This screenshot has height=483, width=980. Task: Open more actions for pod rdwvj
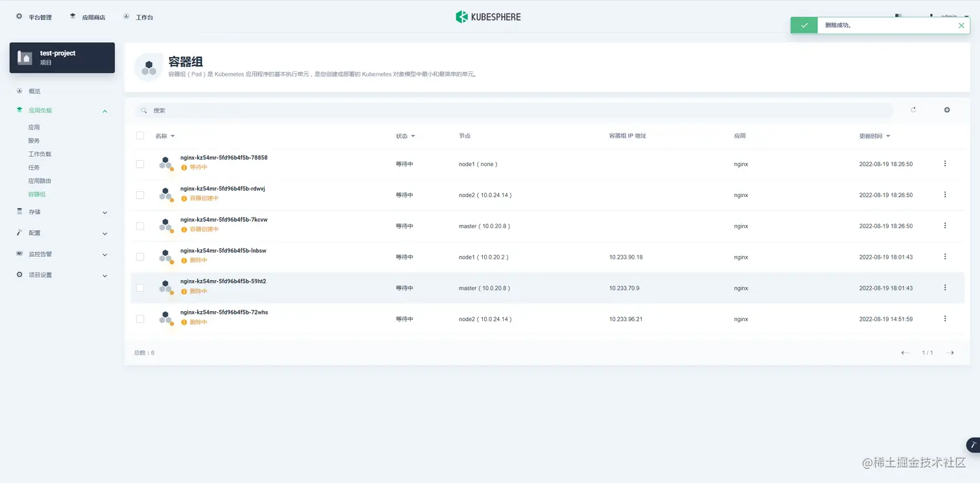(x=945, y=194)
